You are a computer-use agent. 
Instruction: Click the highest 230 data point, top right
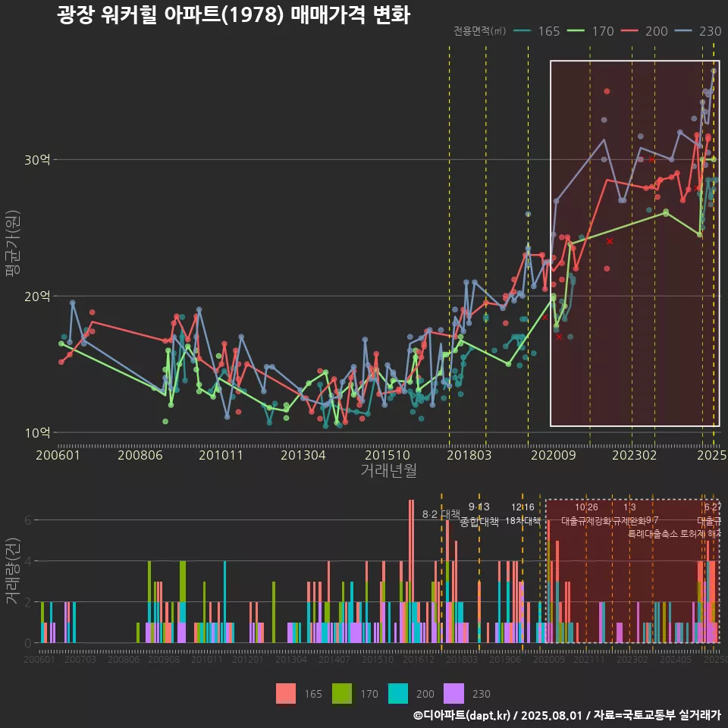pos(714,71)
